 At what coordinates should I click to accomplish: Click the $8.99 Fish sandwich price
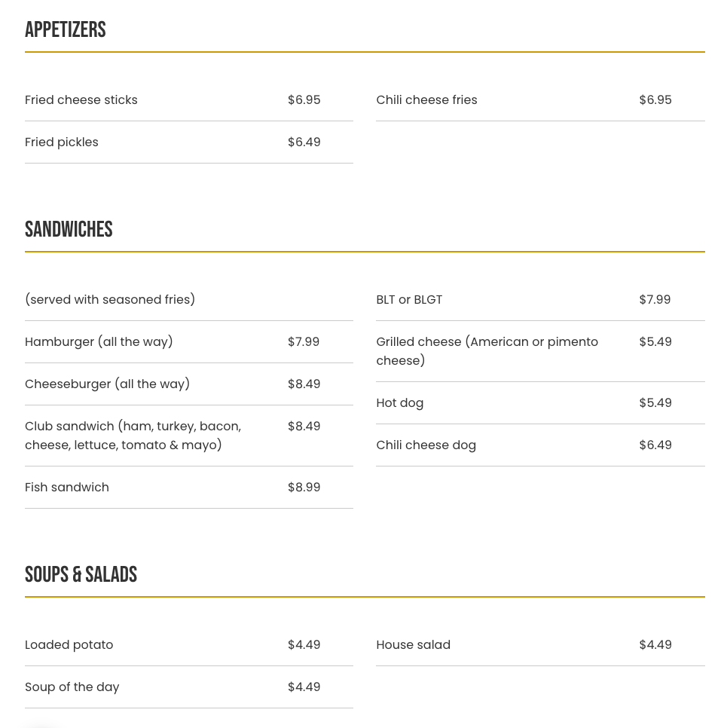[304, 488]
